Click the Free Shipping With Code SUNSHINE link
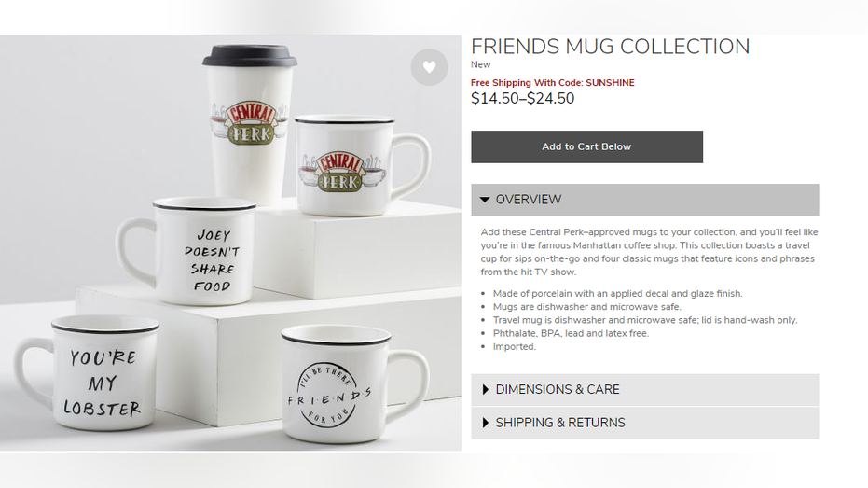The height and width of the screenshot is (488, 868). pyautogui.click(x=553, y=82)
